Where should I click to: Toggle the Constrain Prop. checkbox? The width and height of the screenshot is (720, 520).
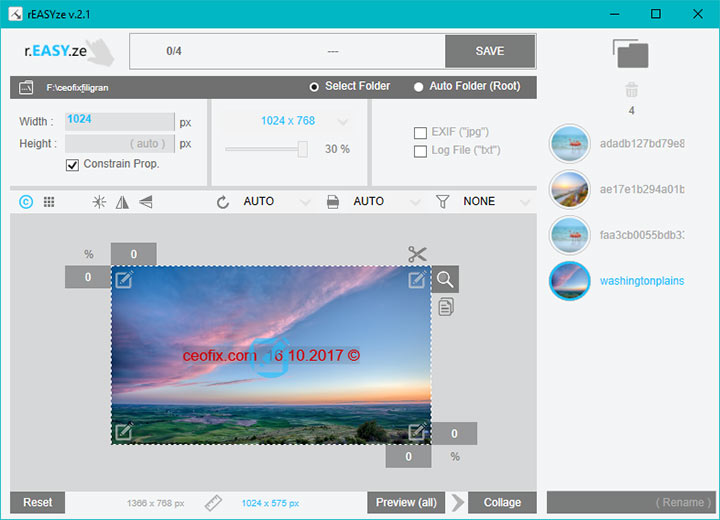[72, 164]
